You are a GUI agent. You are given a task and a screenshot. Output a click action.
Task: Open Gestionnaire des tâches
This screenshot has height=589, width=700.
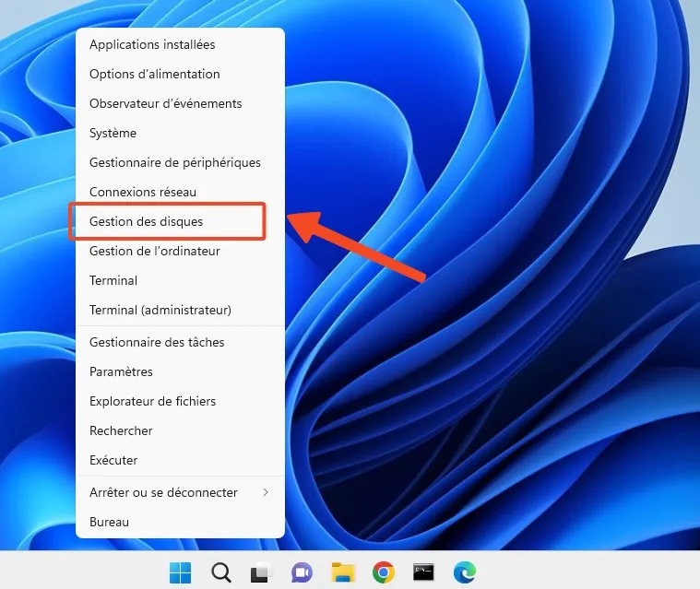point(181,342)
